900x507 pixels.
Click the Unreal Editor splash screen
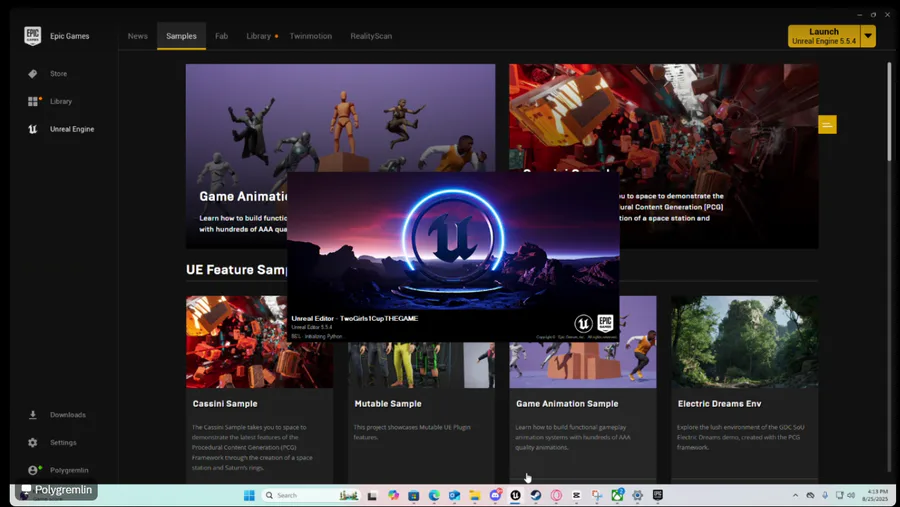click(453, 256)
